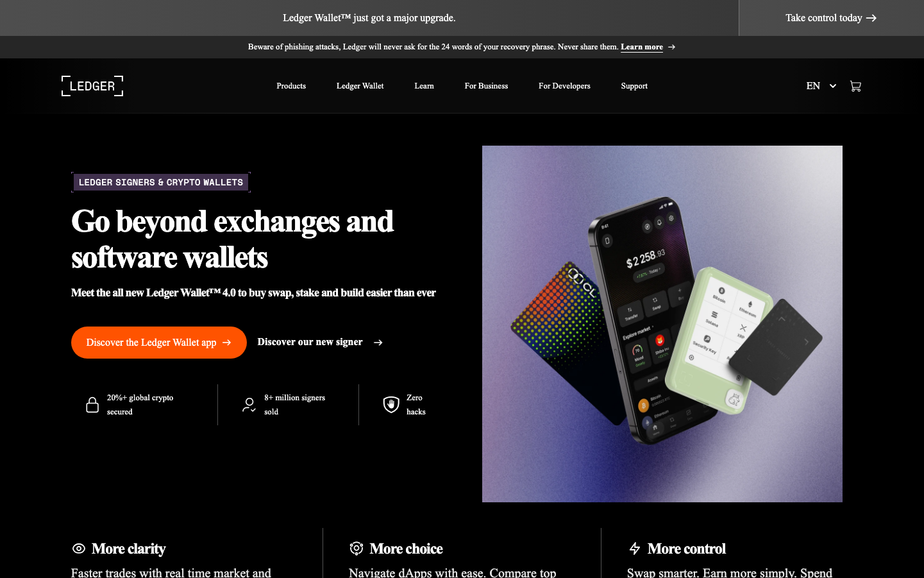
Task: Follow Discover our new signer link
Action: (320, 342)
